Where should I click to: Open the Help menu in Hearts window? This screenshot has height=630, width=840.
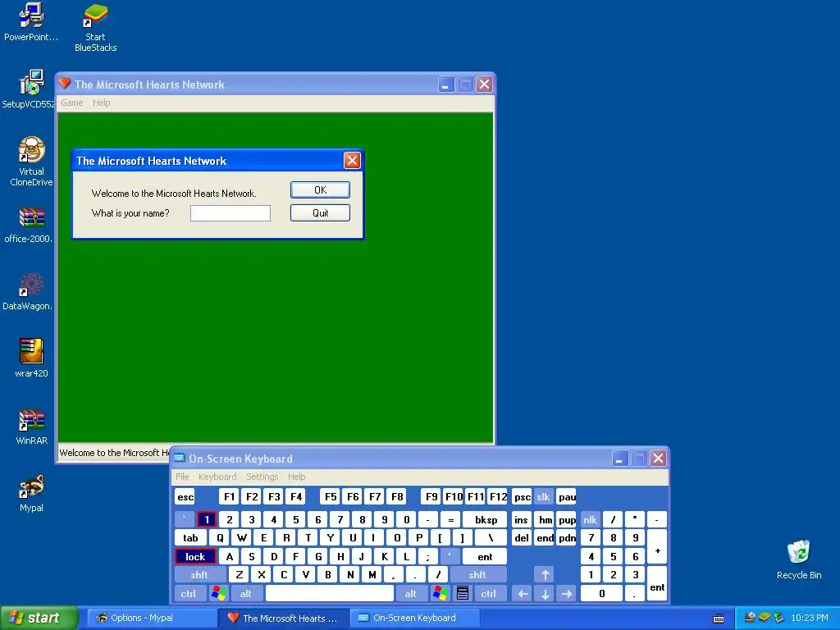(x=101, y=103)
